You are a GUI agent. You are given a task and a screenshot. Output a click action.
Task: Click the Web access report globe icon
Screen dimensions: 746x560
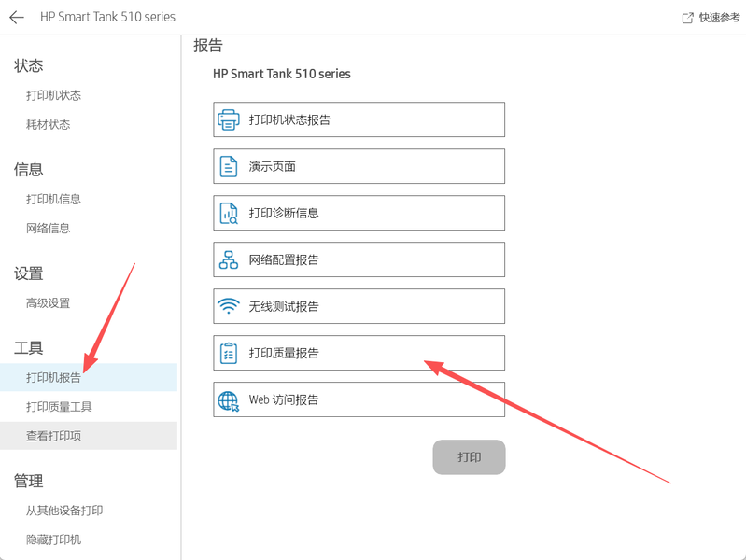(x=229, y=400)
